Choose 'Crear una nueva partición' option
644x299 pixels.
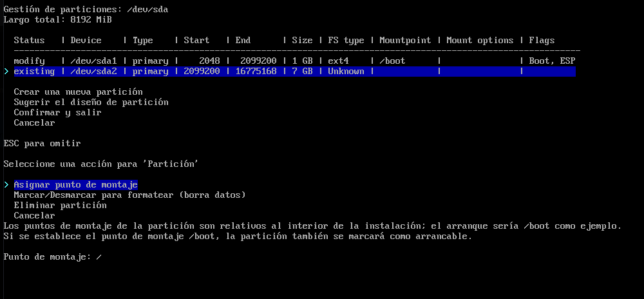pos(78,92)
